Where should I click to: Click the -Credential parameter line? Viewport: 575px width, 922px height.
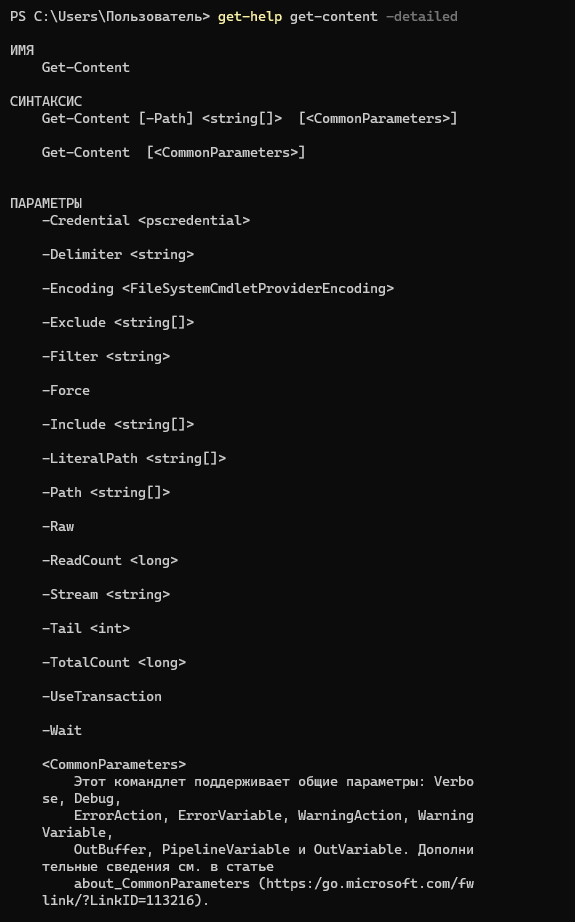pyautogui.click(x=146, y=221)
